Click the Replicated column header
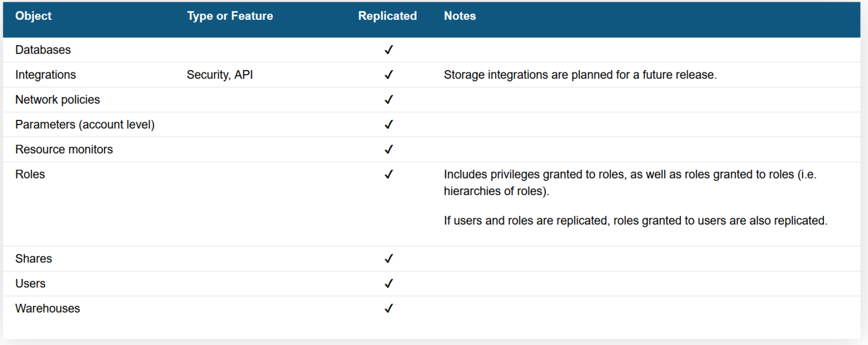The image size is (868, 345). [x=387, y=16]
